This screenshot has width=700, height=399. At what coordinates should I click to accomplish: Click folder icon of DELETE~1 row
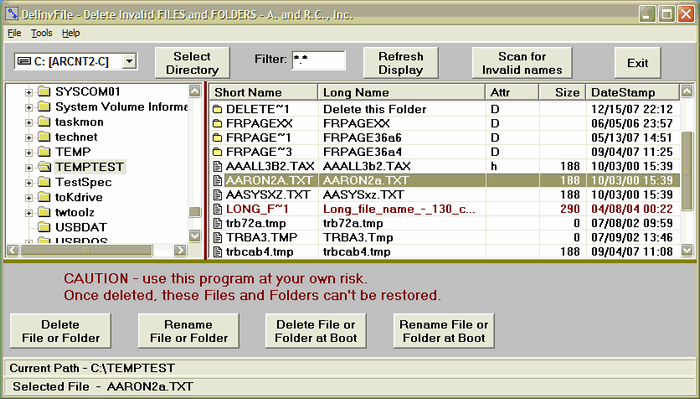tap(217, 109)
